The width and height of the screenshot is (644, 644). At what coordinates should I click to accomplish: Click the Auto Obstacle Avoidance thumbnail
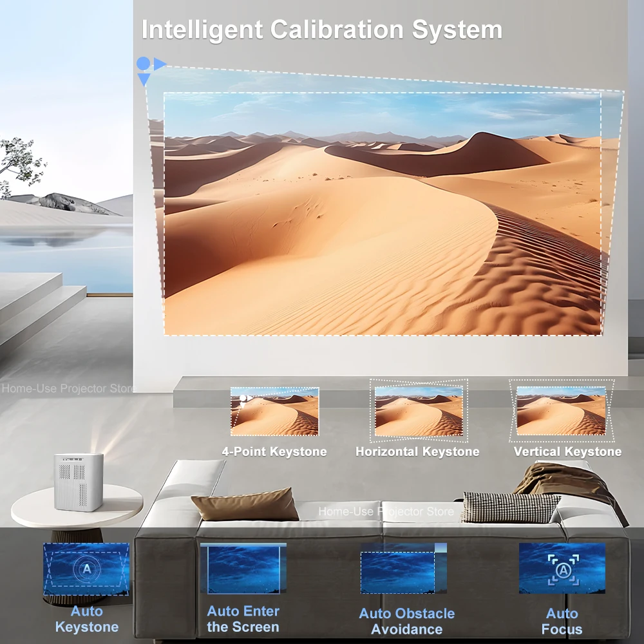pyautogui.click(x=403, y=569)
